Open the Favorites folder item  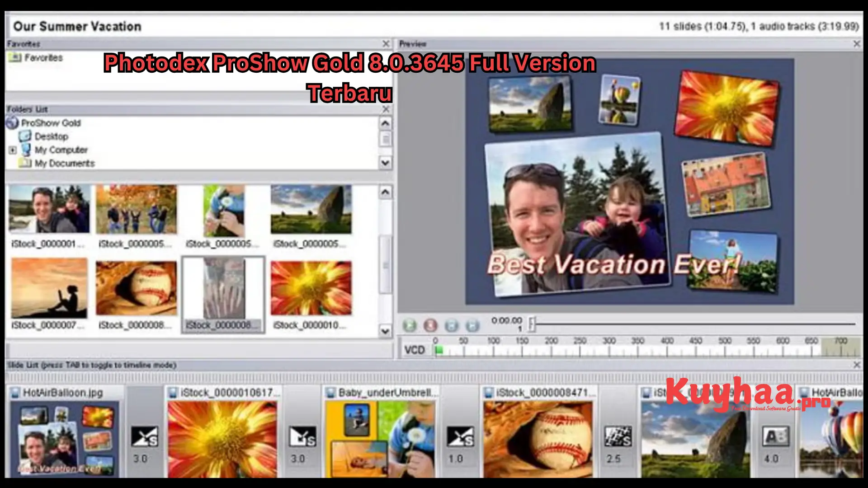point(36,58)
